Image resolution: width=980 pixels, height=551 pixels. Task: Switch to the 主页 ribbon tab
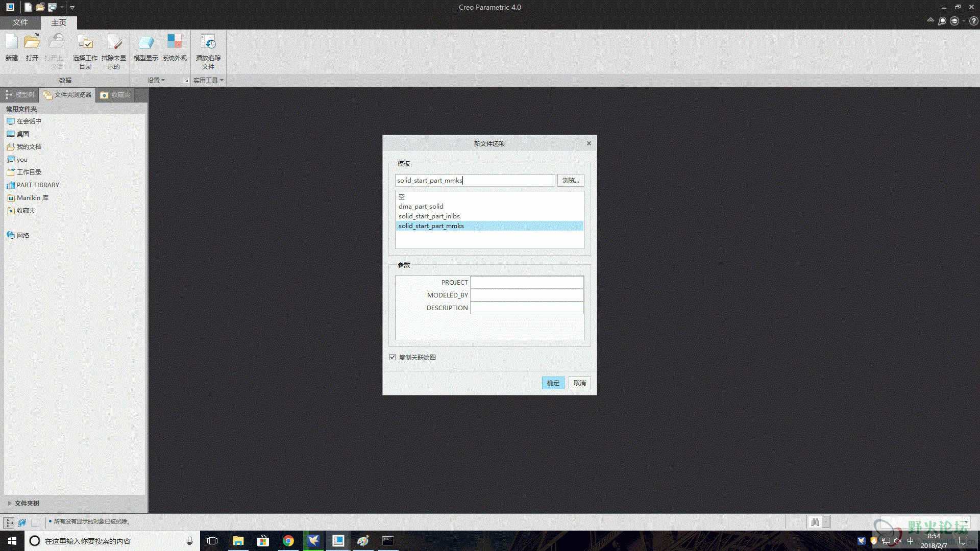point(59,22)
